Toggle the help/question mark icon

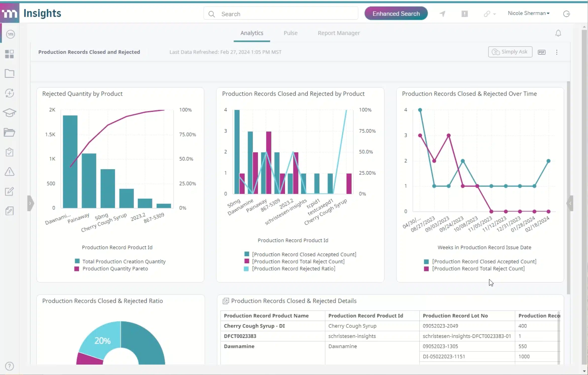[10, 366]
